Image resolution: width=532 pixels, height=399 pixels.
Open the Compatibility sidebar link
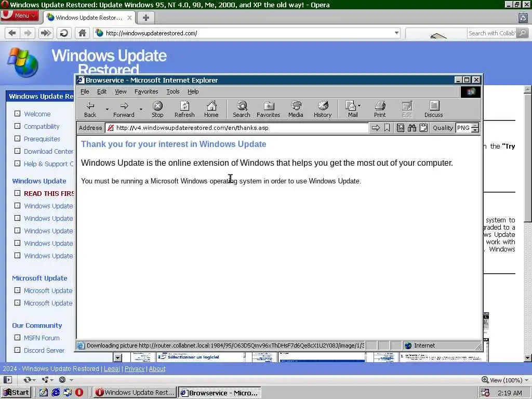click(42, 127)
